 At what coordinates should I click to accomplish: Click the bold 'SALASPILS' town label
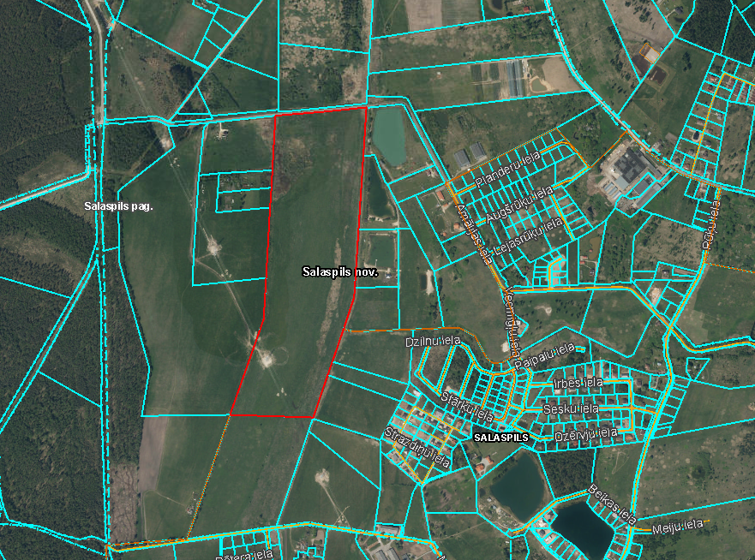(x=500, y=437)
